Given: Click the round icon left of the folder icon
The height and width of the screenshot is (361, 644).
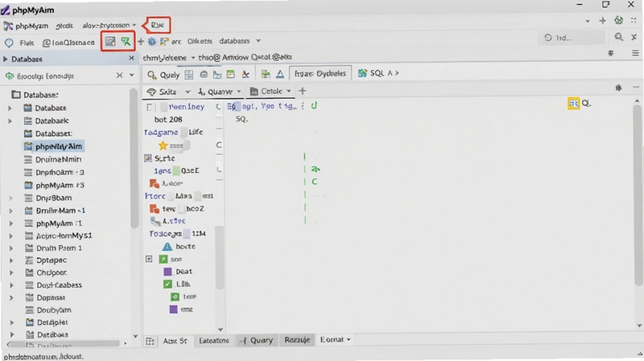Looking at the screenshot, I should pyautogui.click(x=204, y=75).
